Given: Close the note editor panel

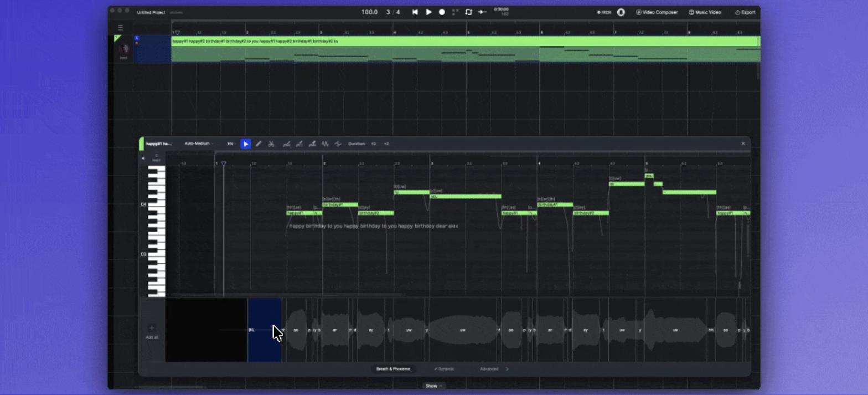Looking at the screenshot, I should (x=743, y=143).
